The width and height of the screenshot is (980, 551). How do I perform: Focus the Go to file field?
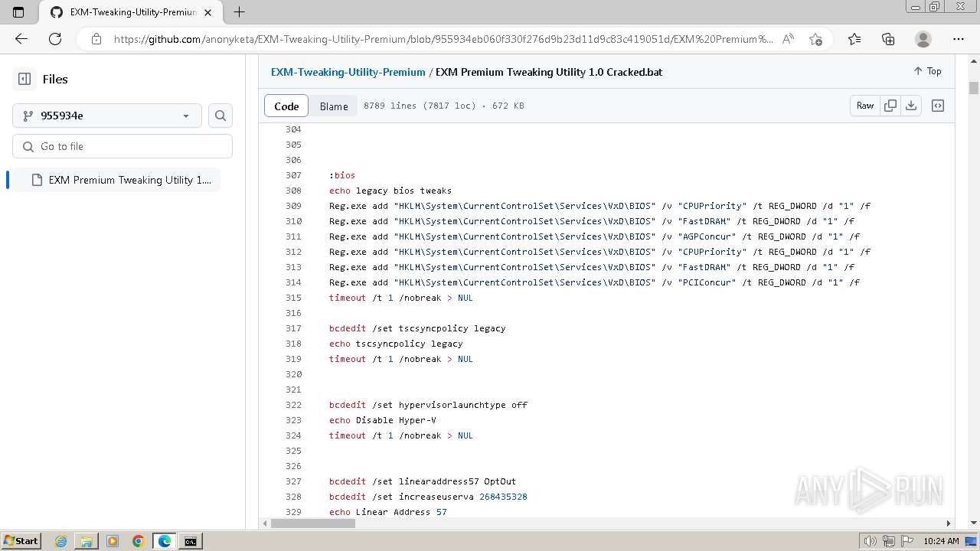[122, 146]
